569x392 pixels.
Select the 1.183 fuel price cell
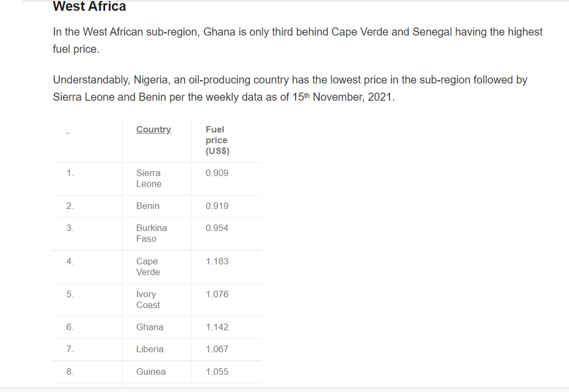click(217, 262)
